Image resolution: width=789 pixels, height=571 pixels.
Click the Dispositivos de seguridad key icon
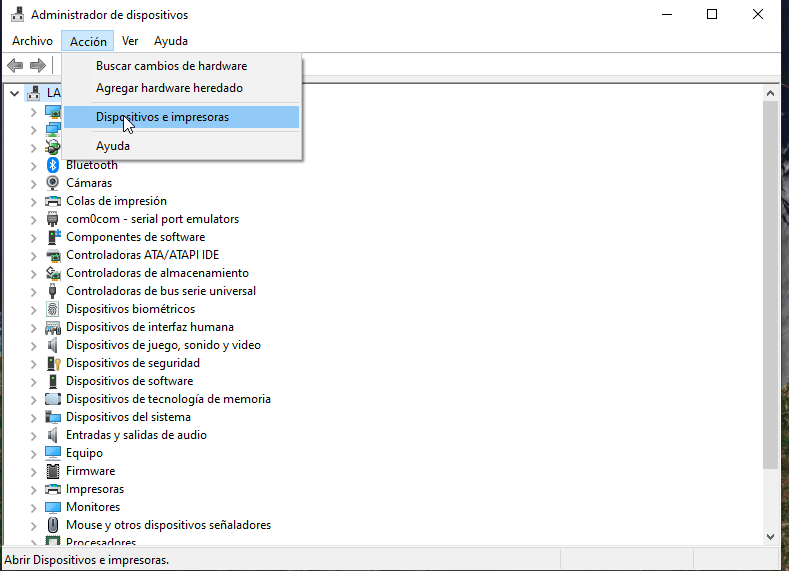click(53, 363)
